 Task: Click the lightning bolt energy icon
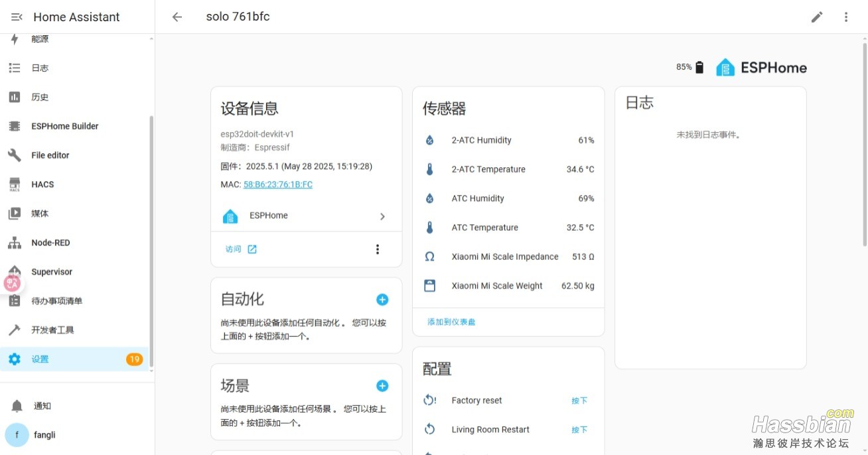pos(15,39)
